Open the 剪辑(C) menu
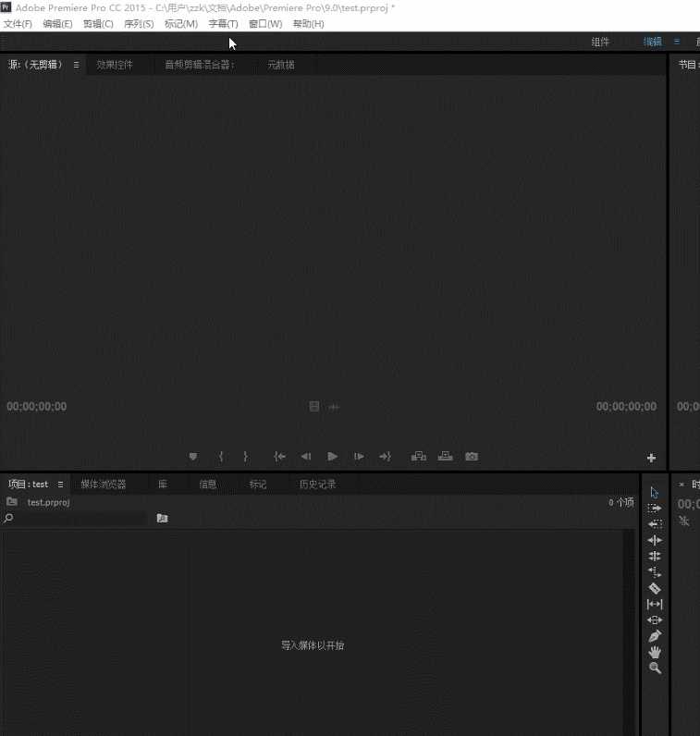The width and height of the screenshot is (700, 736). 98,24
